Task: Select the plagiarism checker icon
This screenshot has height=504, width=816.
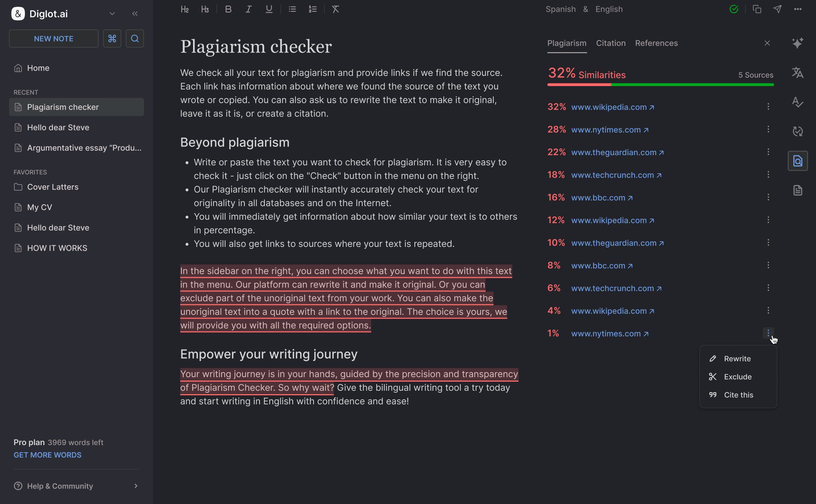Action: pos(798,160)
